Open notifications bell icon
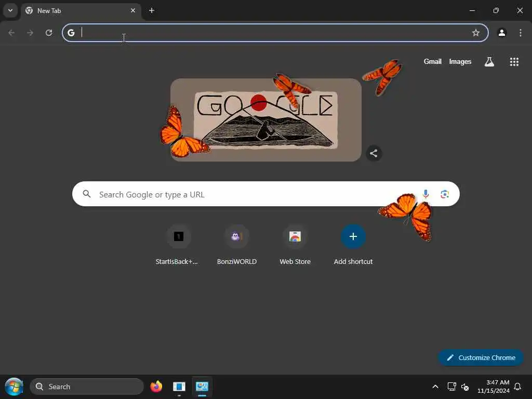 [x=517, y=387]
